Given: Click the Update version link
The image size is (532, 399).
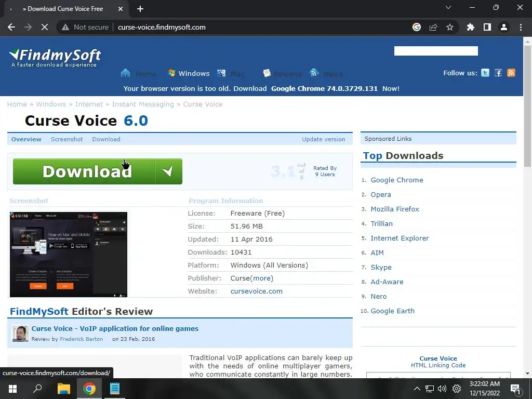Looking at the screenshot, I should click(x=323, y=139).
